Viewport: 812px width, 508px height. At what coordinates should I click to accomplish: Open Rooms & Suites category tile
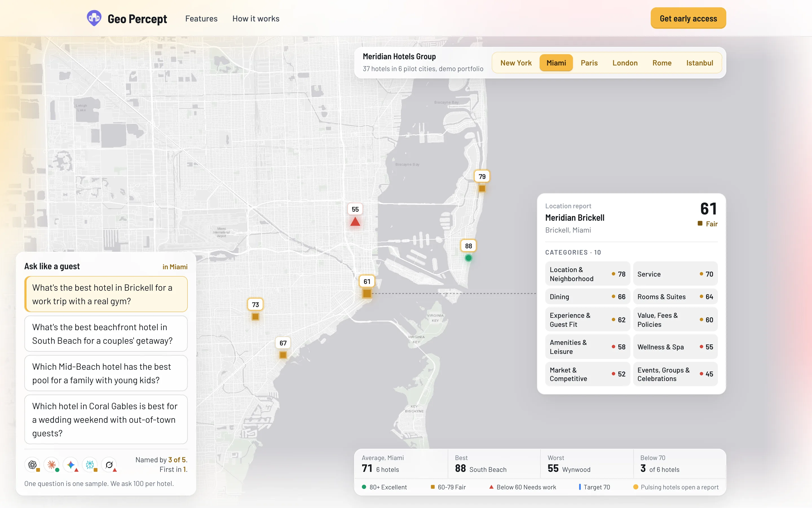tap(675, 296)
